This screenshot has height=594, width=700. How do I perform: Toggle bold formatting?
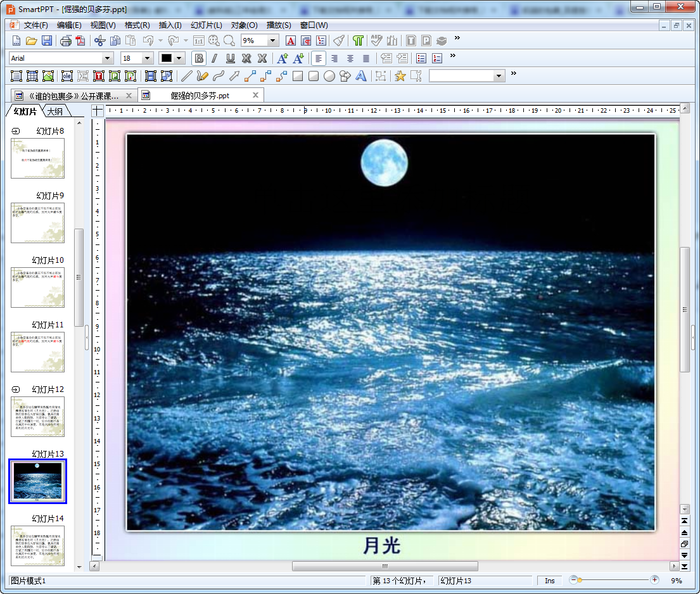(199, 58)
